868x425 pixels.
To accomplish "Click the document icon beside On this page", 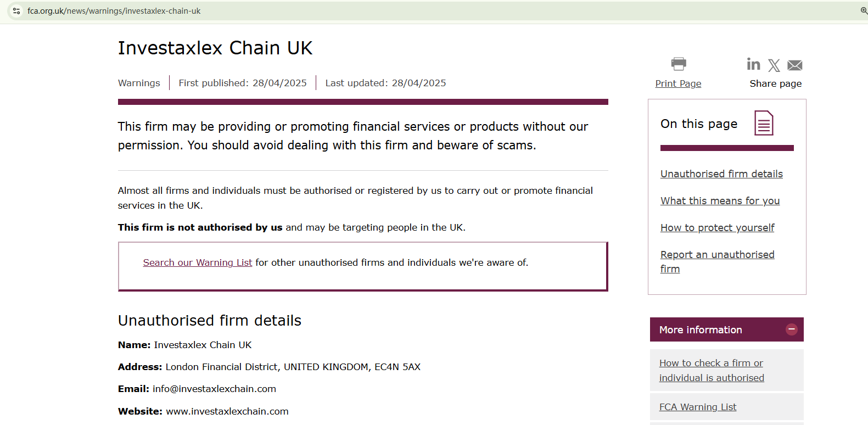I will (x=764, y=123).
